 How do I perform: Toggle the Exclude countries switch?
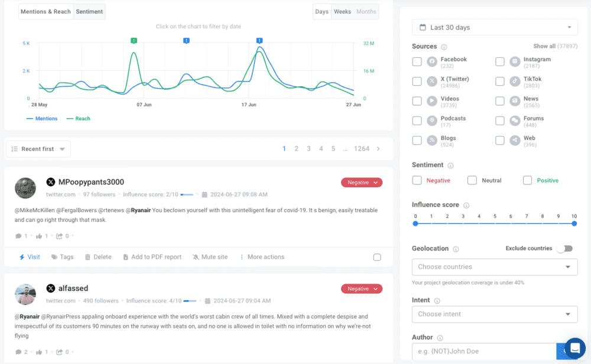[x=566, y=248]
